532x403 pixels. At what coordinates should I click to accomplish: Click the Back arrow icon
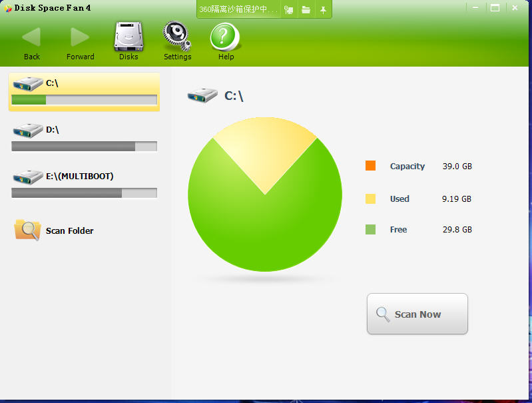[31, 37]
